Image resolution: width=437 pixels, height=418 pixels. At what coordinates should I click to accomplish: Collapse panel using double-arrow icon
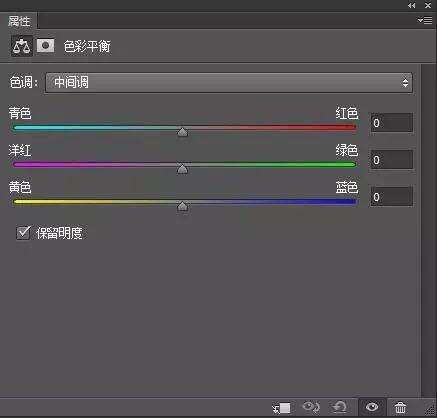412,5
